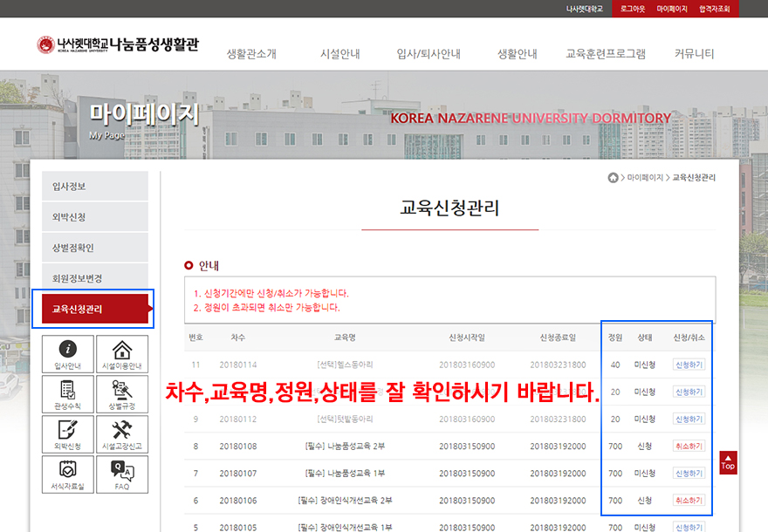This screenshot has width=768, height=532.
Task: Select 상벌점확인 in sidebar
Action: [95, 248]
